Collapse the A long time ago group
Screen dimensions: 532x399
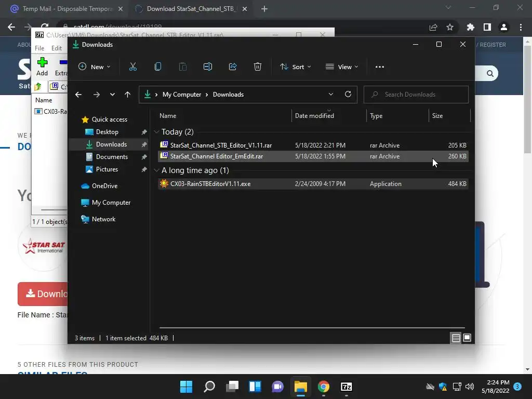(156, 170)
